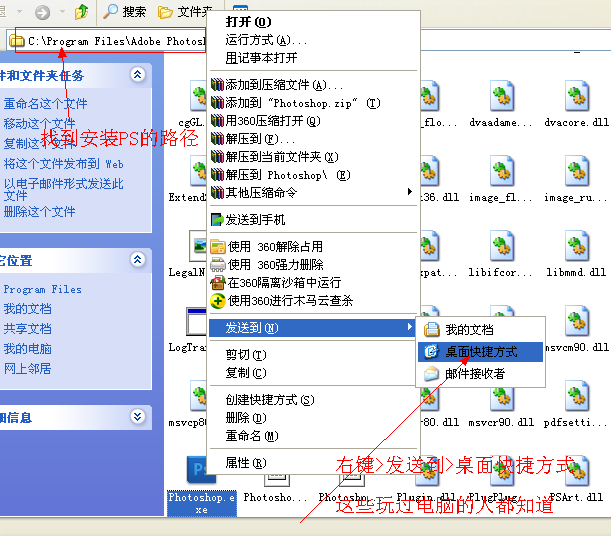Select the Photoshop.exe application icon
The image size is (611, 536).
point(197,469)
